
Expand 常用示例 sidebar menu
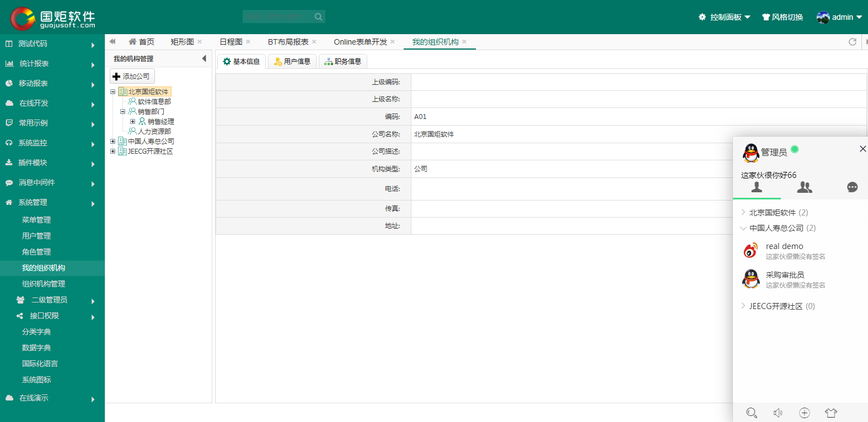52,123
